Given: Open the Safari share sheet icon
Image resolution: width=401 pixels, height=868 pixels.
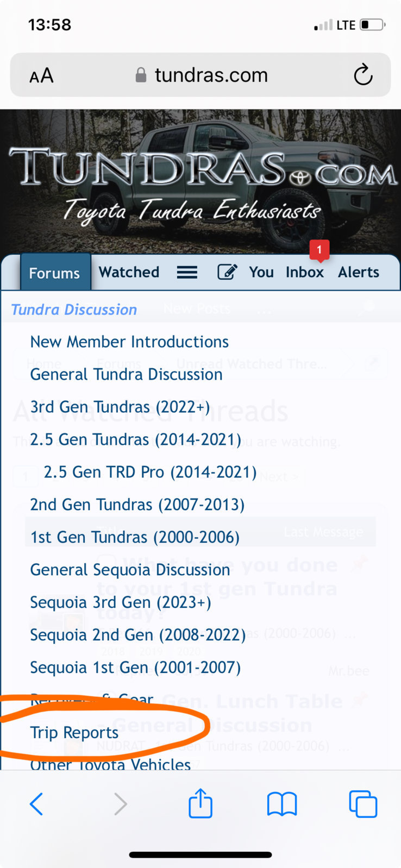Looking at the screenshot, I should pos(200,803).
